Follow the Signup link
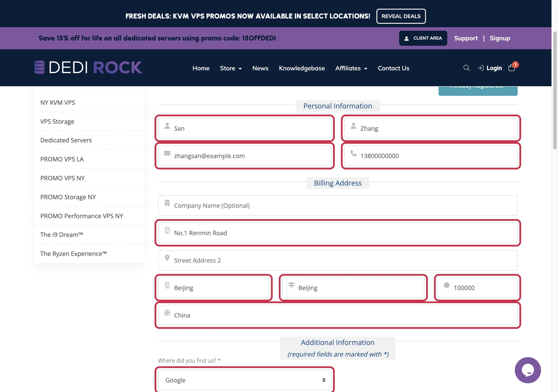 tap(500, 38)
